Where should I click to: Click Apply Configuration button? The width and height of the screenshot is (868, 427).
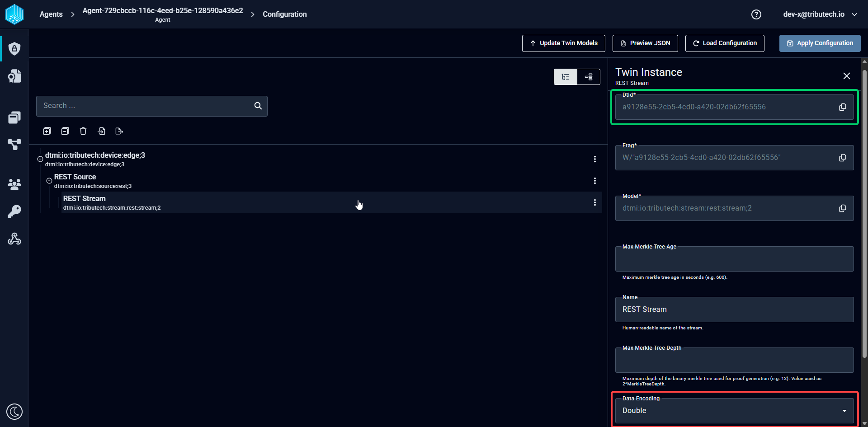[820, 43]
